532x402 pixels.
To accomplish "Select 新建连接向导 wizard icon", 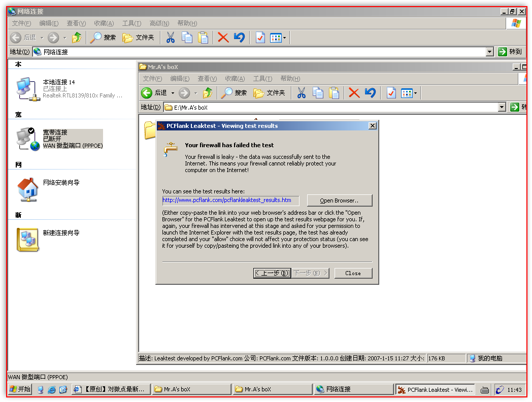I will (x=27, y=240).
